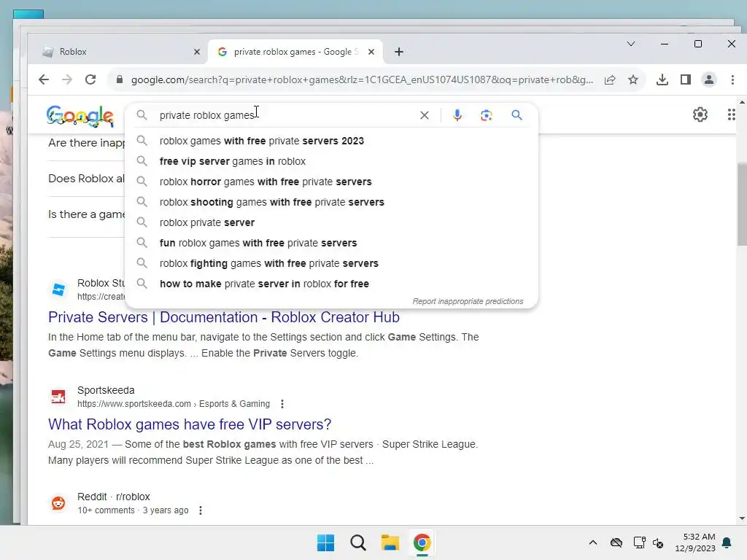Click the scrollbar down arrow
Image resolution: width=747 pixels, height=560 pixels.
point(741,518)
